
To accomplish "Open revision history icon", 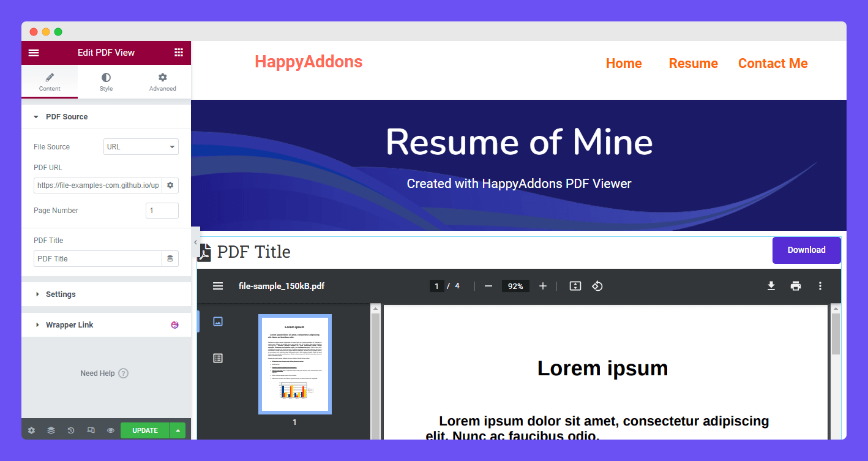I will point(70,430).
